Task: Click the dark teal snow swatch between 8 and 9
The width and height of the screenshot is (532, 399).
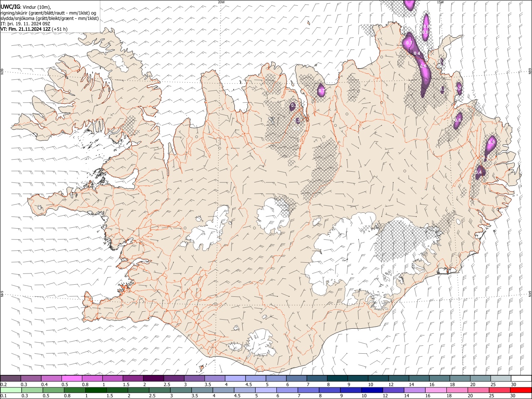Action: tap(337, 378)
